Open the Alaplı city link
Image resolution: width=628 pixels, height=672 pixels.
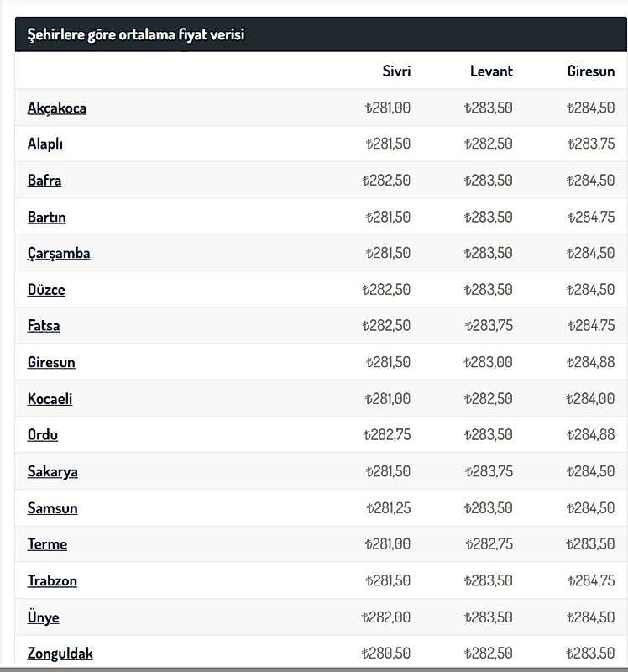click(45, 144)
